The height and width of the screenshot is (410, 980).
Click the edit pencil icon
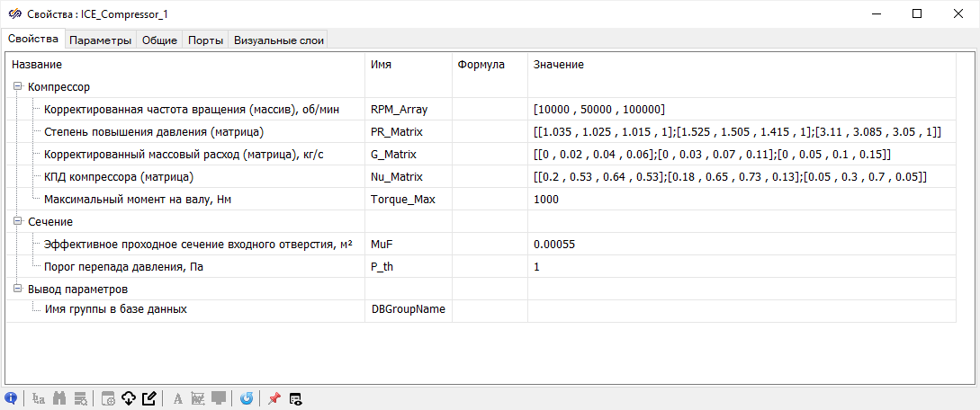coord(149,398)
